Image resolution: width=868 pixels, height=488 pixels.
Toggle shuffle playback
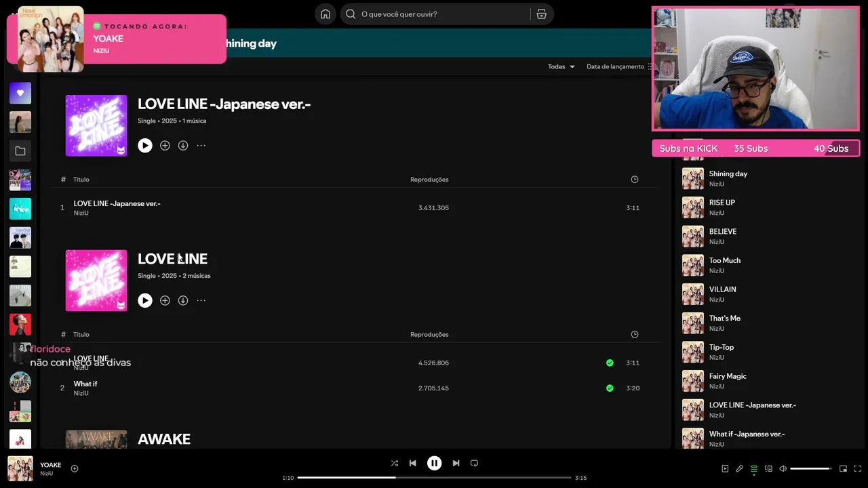point(395,464)
